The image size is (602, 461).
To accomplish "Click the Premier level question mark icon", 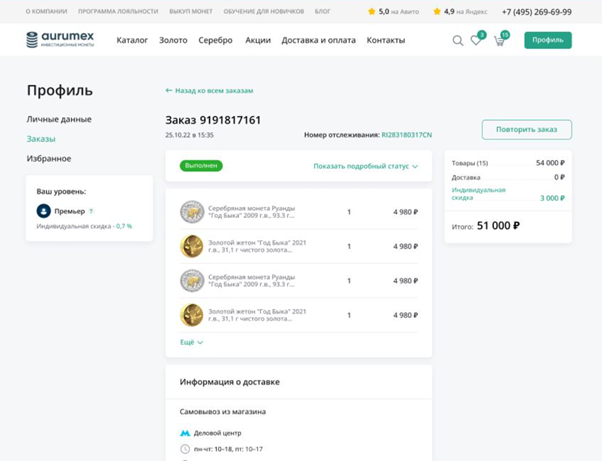I will click(91, 211).
